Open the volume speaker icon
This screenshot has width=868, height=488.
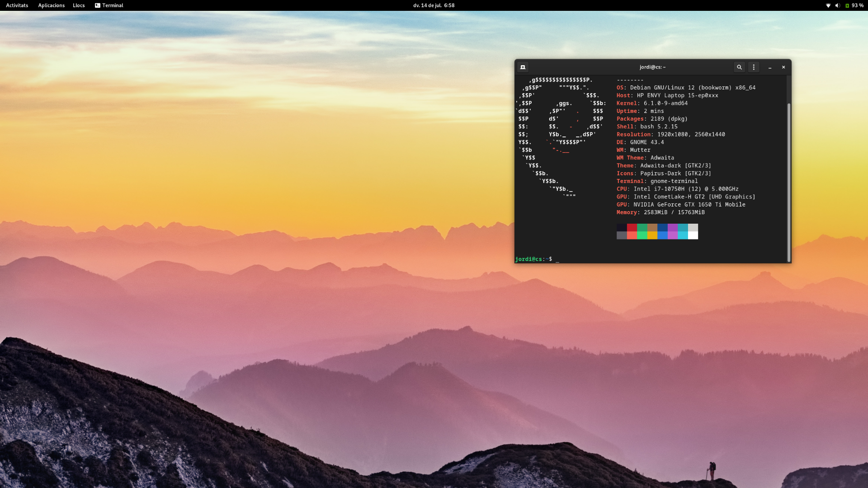(x=837, y=5)
